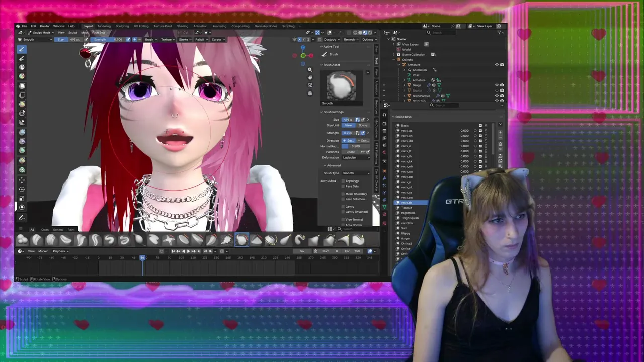Click the Options button in viewport header
The width and height of the screenshot is (644, 362).
(368, 39)
